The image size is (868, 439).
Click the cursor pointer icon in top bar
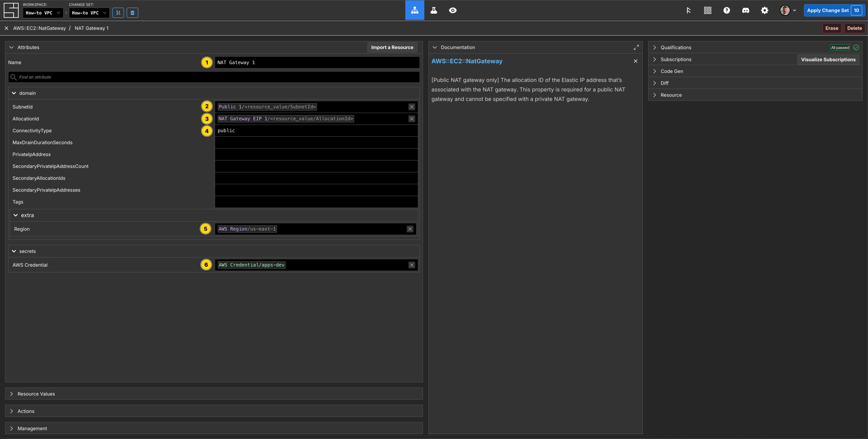coord(688,10)
